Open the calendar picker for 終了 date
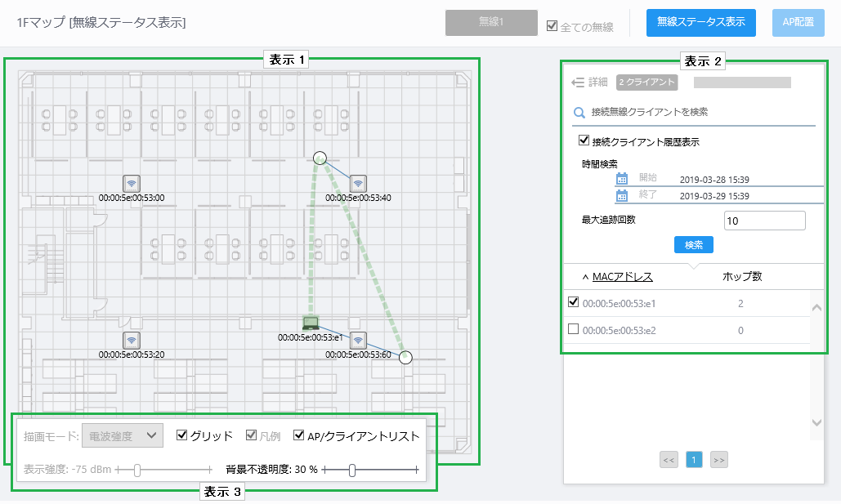Image resolution: width=841 pixels, height=504 pixels. (624, 195)
